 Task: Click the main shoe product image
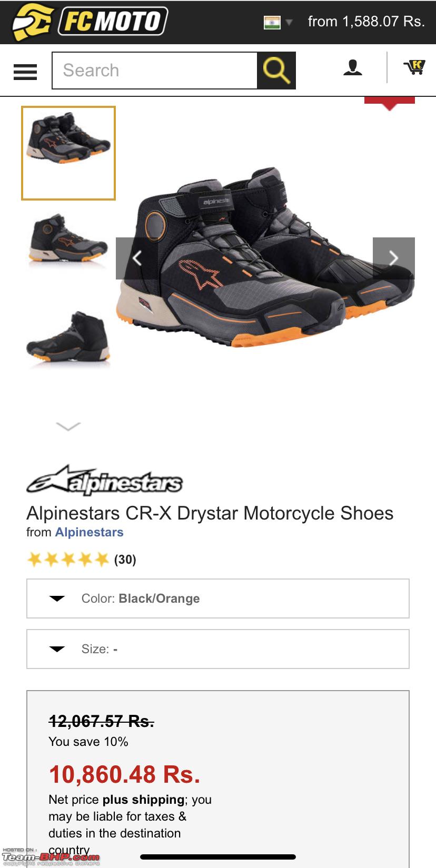coord(265,258)
